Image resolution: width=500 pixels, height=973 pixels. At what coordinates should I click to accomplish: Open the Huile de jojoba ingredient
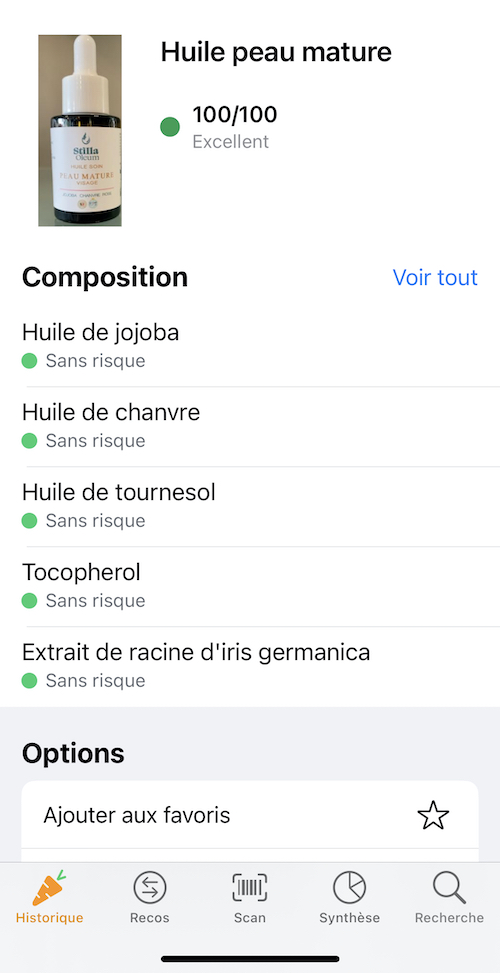coord(250,346)
